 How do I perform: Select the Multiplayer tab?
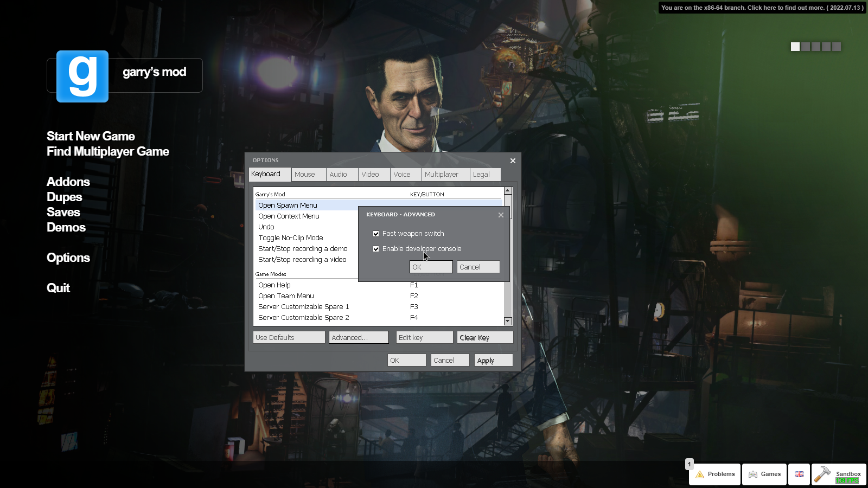(446, 175)
